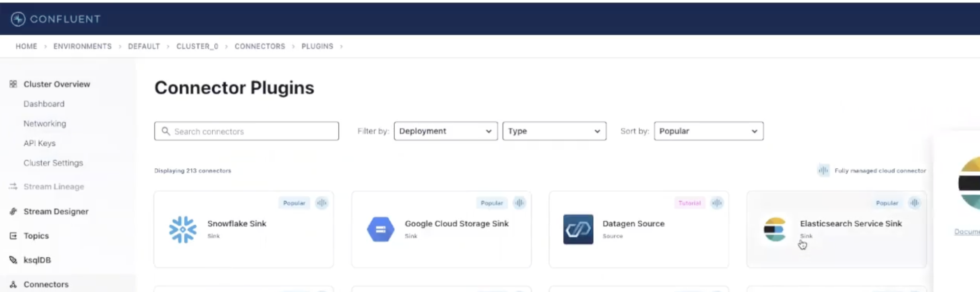Click the CONNECTORS breadcrumb link

coord(260,46)
